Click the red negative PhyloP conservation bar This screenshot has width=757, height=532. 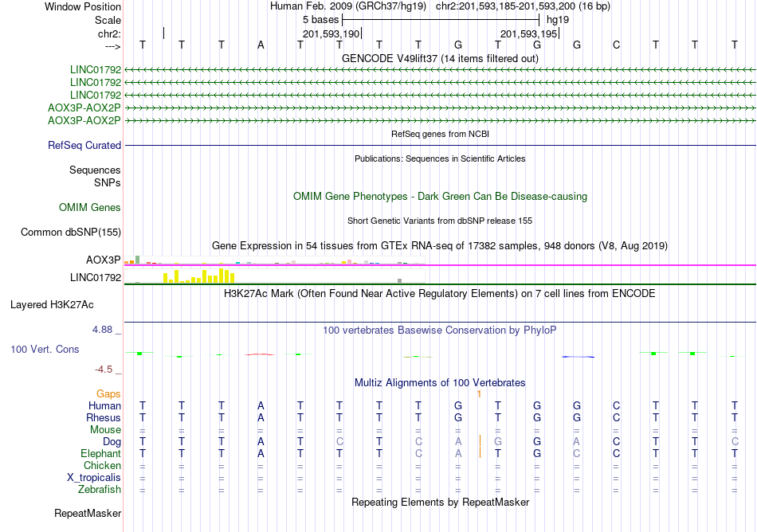point(260,354)
